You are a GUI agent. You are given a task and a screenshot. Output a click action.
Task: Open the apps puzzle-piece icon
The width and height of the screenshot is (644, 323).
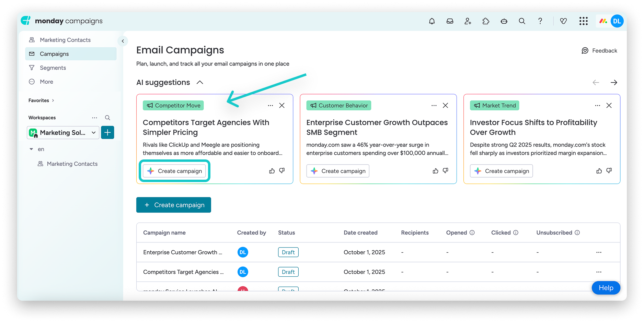(486, 21)
